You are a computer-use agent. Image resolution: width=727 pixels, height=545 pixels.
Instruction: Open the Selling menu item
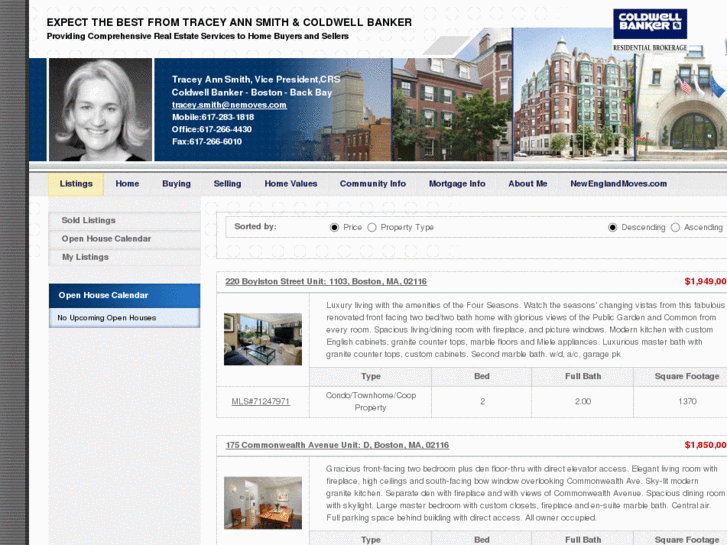[227, 184]
